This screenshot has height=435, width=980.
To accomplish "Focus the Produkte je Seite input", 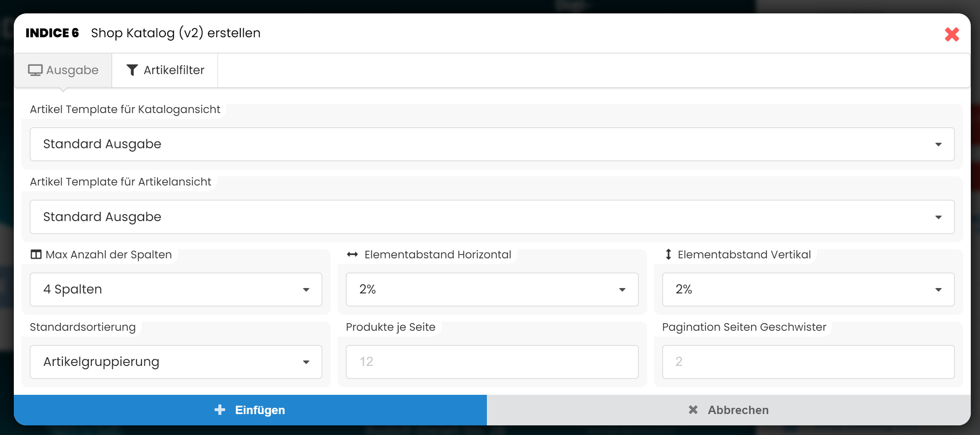I will point(492,362).
